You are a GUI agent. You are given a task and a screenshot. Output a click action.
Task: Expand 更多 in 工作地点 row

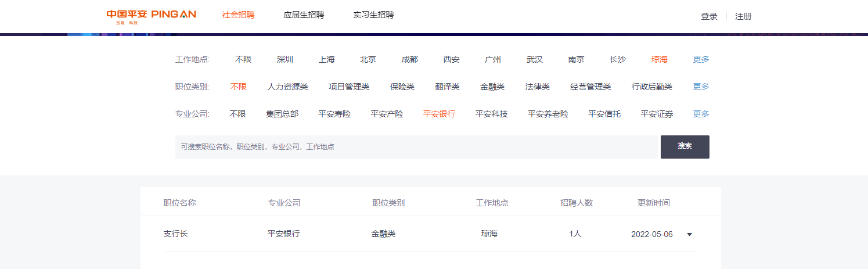point(701,59)
